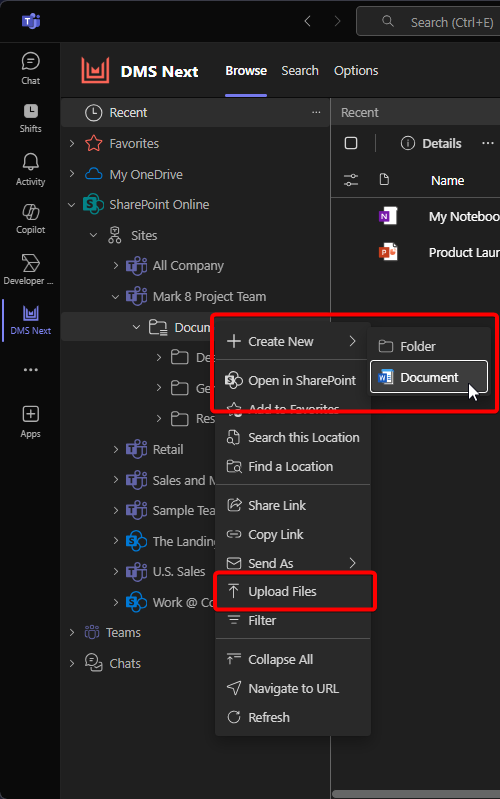Click the Microsoft Teams logo
This screenshot has width=500, height=799.
pos(31,21)
